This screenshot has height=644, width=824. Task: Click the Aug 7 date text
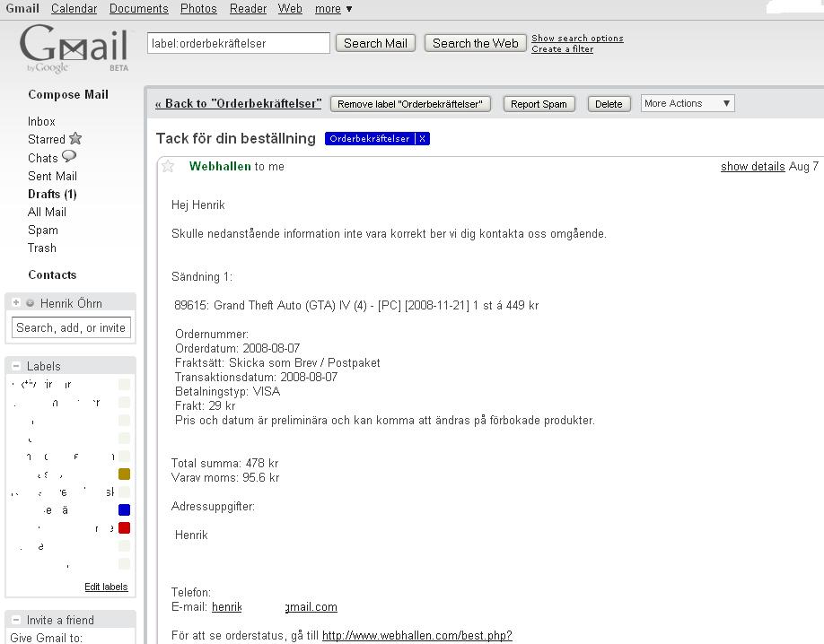pos(803,167)
